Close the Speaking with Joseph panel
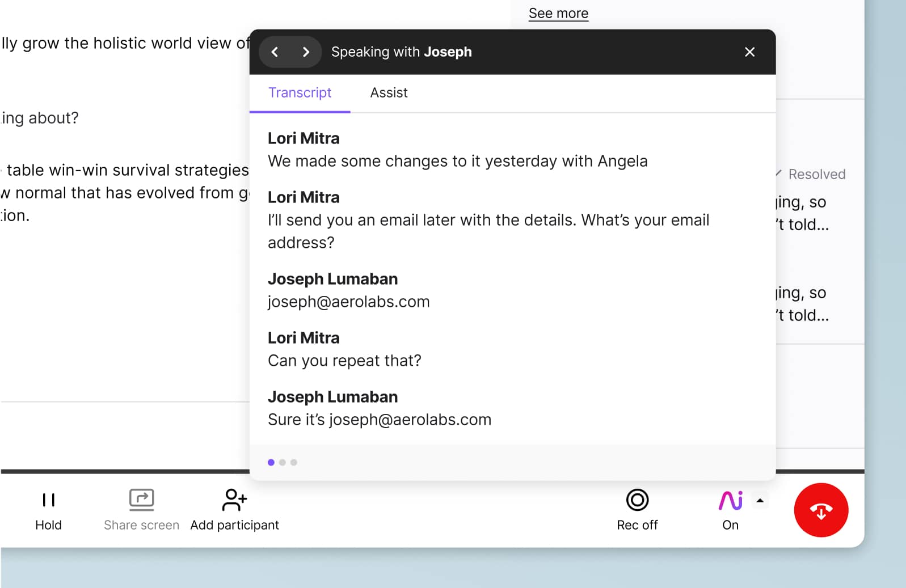 [x=749, y=52]
